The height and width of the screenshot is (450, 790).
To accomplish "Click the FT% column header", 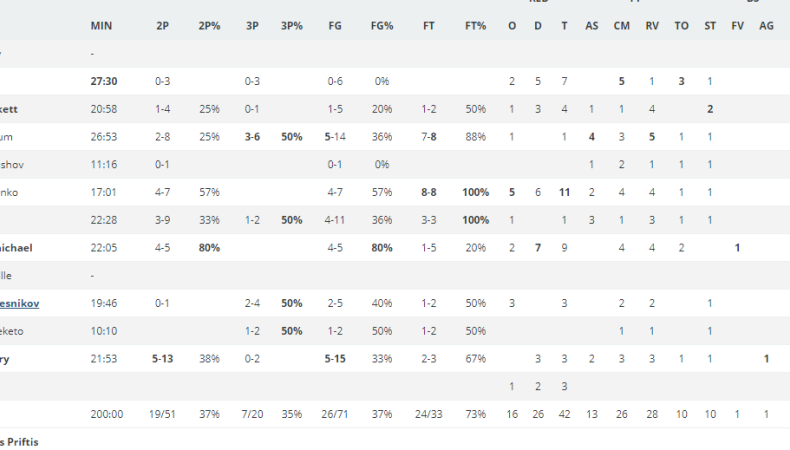I will pos(476,26).
